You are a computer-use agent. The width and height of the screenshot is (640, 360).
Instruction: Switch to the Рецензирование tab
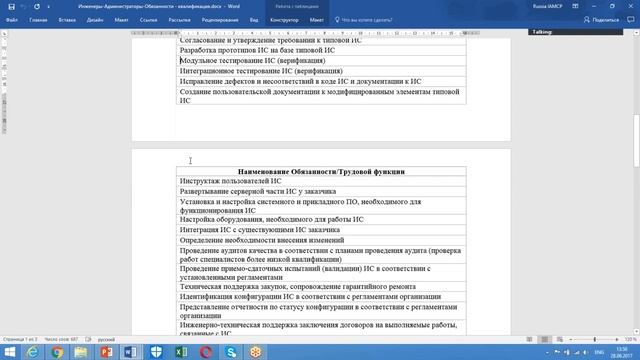[220, 20]
